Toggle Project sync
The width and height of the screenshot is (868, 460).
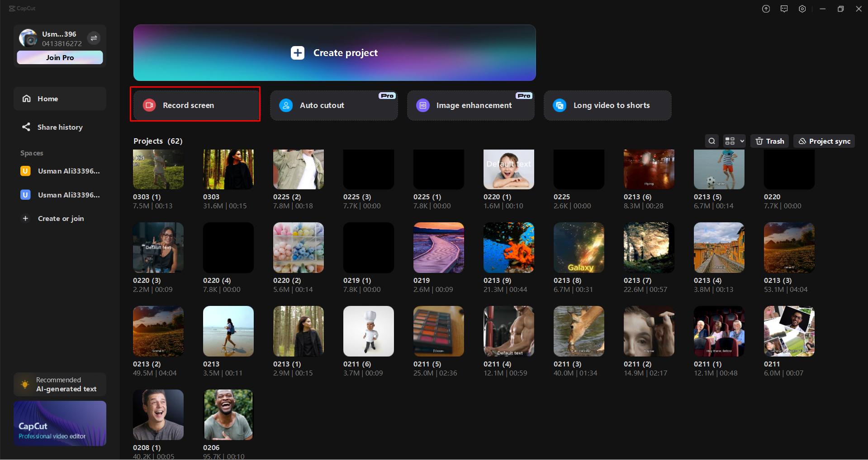(824, 141)
